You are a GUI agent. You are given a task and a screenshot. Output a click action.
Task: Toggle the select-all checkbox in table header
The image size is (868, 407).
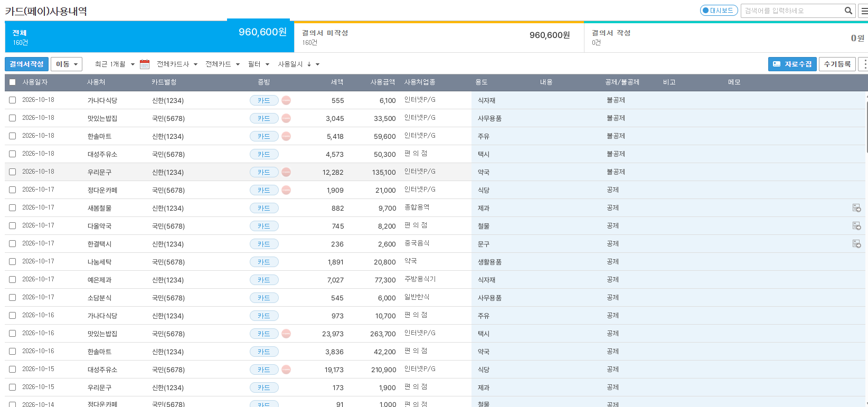point(12,82)
